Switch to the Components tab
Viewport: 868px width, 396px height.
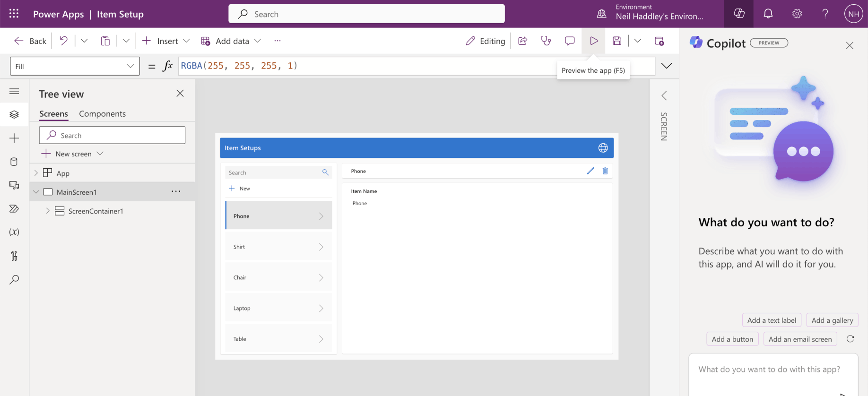click(x=102, y=114)
